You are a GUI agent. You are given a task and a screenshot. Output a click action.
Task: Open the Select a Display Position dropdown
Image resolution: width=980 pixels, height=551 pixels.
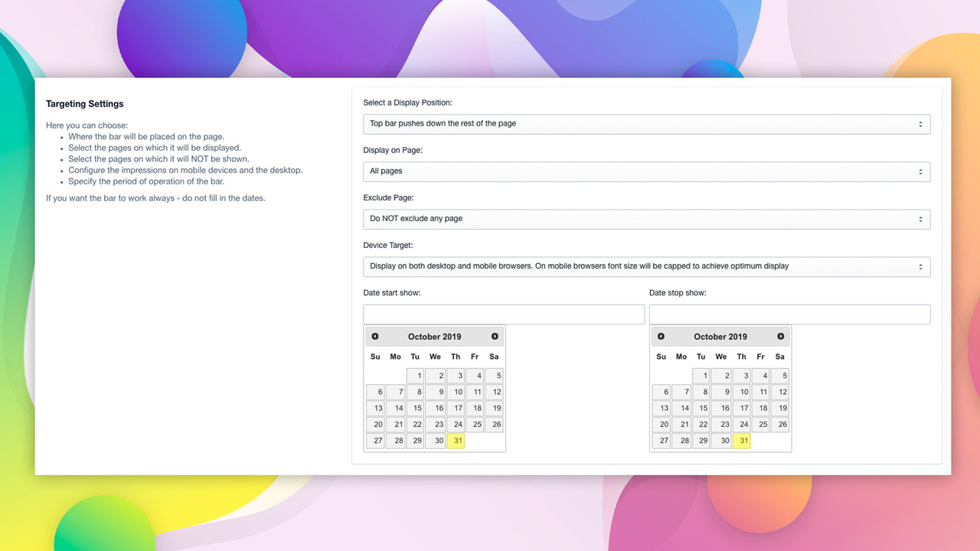[x=647, y=124]
